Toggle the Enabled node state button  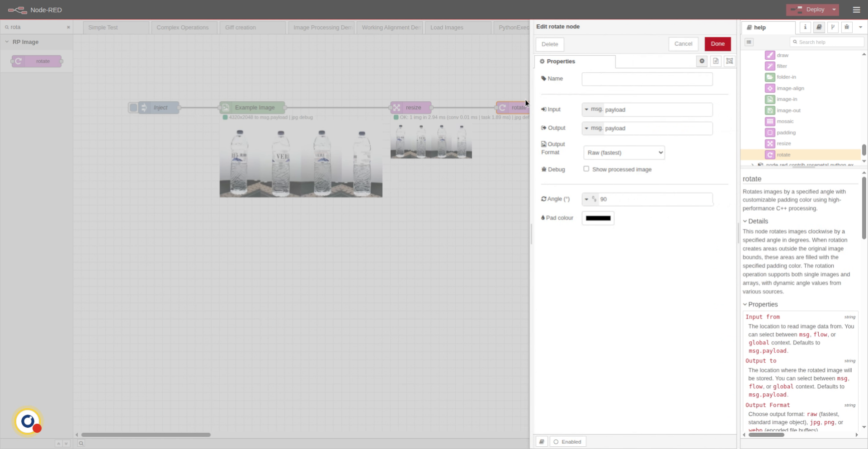point(568,442)
